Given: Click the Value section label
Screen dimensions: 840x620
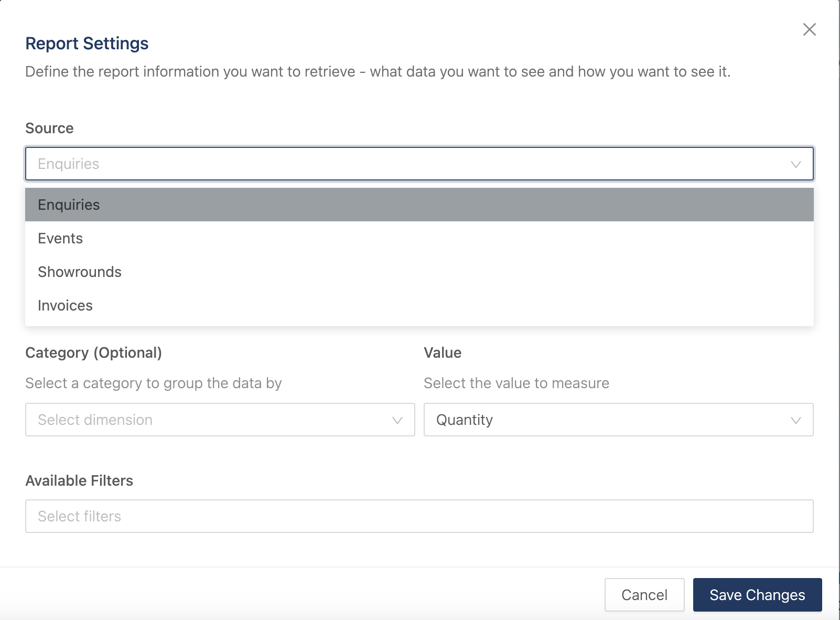Looking at the screenshot, I should (443, 352).
